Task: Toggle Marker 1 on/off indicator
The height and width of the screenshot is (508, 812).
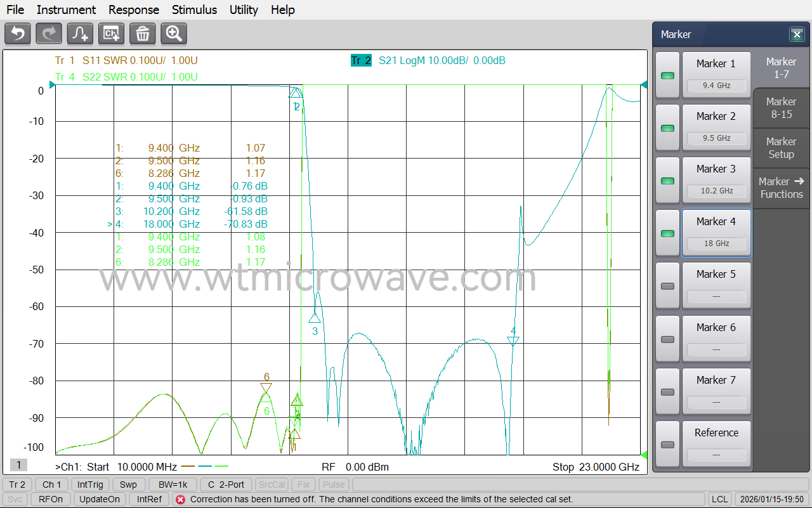Action: 667,75
